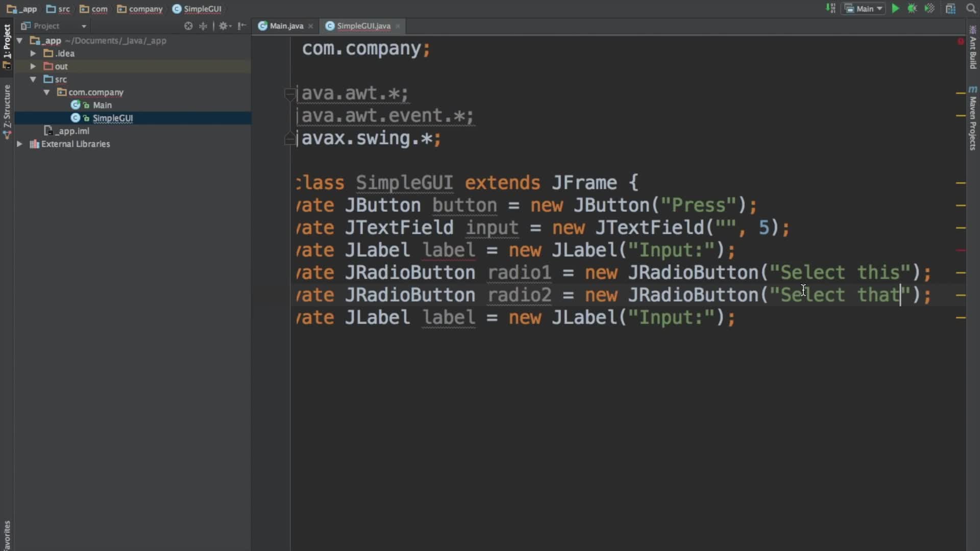Click the SimpleGUI class icon in tree

point(76,118)
